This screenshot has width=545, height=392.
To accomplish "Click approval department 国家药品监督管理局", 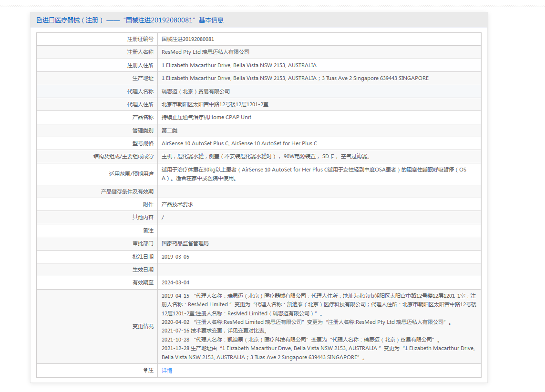I will pos(185,243).
